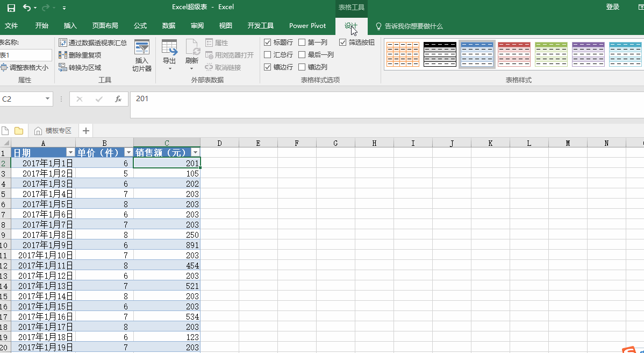Click Convert to Range (转换为区域)
644x353 pixels.
pyautogui.click(x=80, y=67)
